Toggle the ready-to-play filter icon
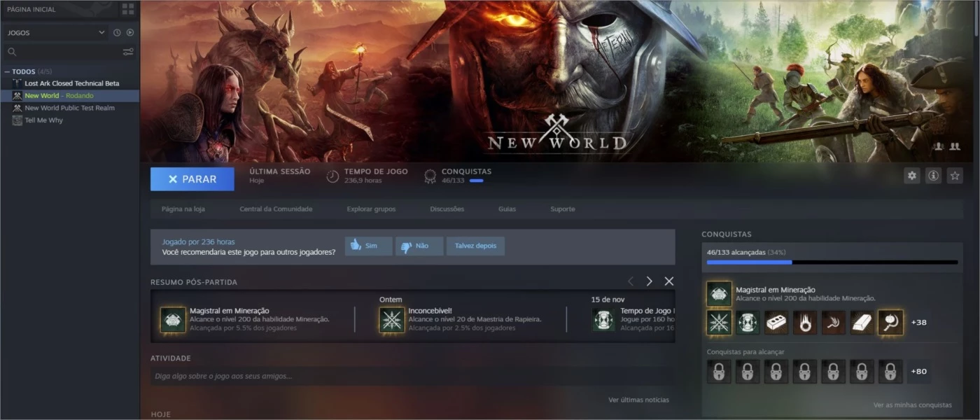The image size is (980, 420). 130,32
